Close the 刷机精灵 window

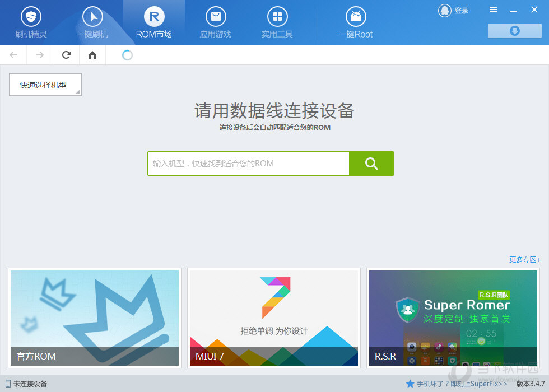click(x=534, y=10)
